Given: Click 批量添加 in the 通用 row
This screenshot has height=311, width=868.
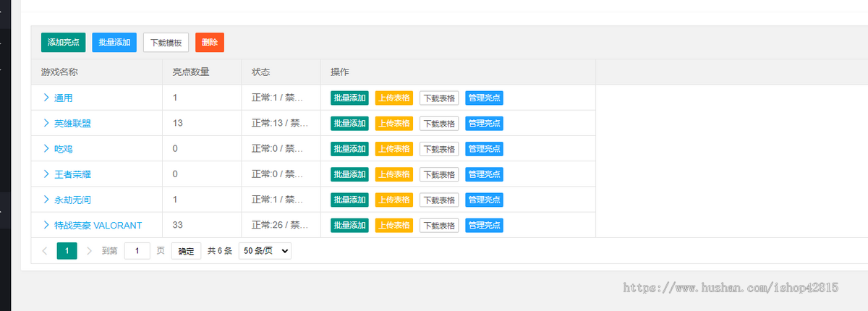Looking at the screenshot, I should (x=349, y=98).
